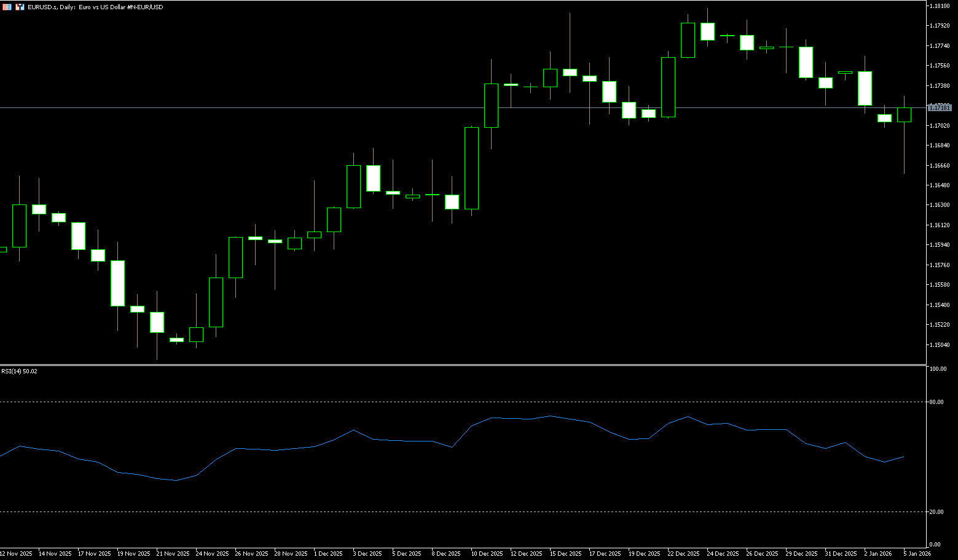Screen dimensions: 958x560
Task: Click the 1.16300 price scale label
Action: [940, 205]
